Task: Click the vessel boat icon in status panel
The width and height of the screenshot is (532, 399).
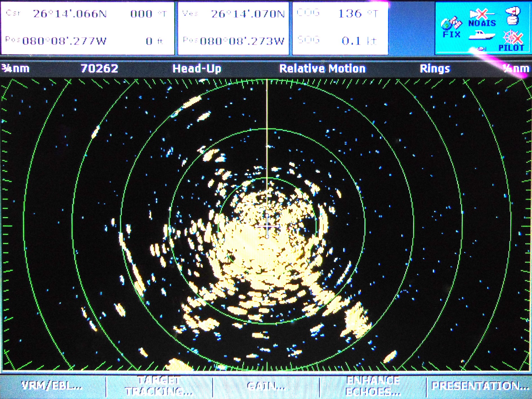Action: click(x=482, y=36)
